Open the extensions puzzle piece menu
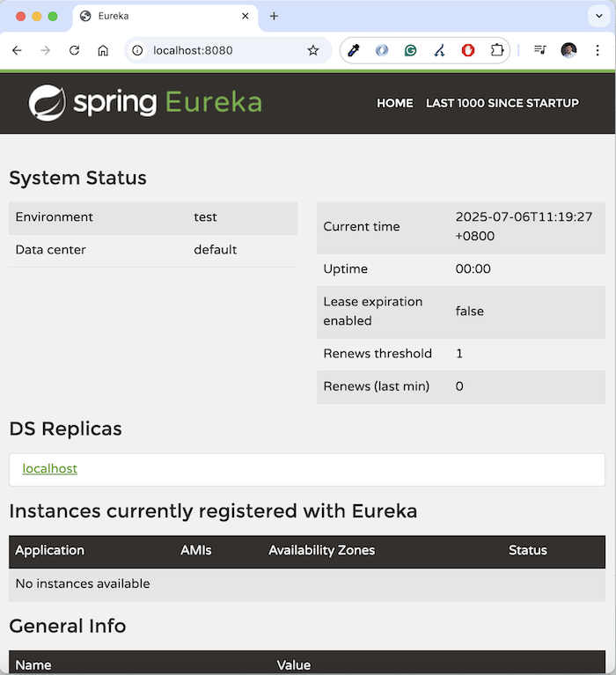616x675 pixels. click(497, 50)
